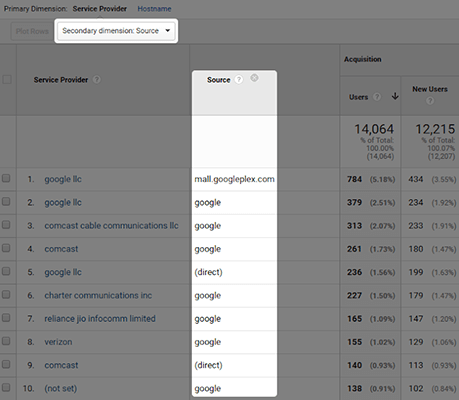Viewport: 459px width, 400px height.
Task: Check row 9 comcast checkbox
Action: point(6,364)
